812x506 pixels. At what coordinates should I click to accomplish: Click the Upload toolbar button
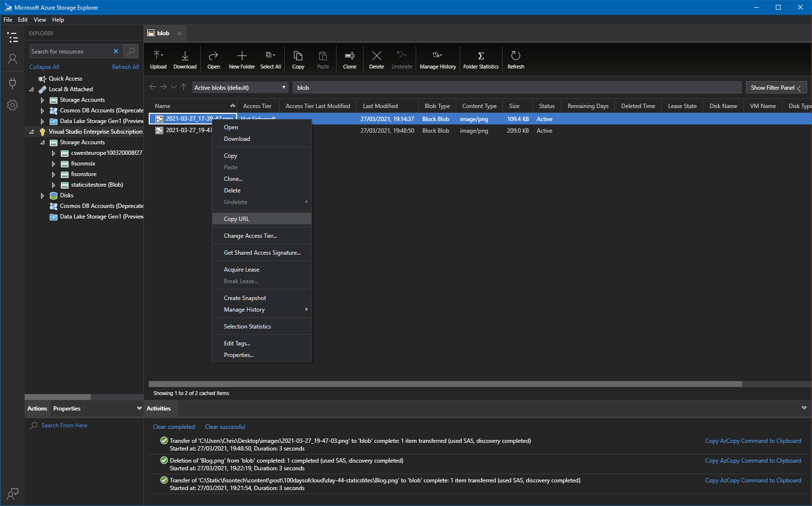[158, 60]
